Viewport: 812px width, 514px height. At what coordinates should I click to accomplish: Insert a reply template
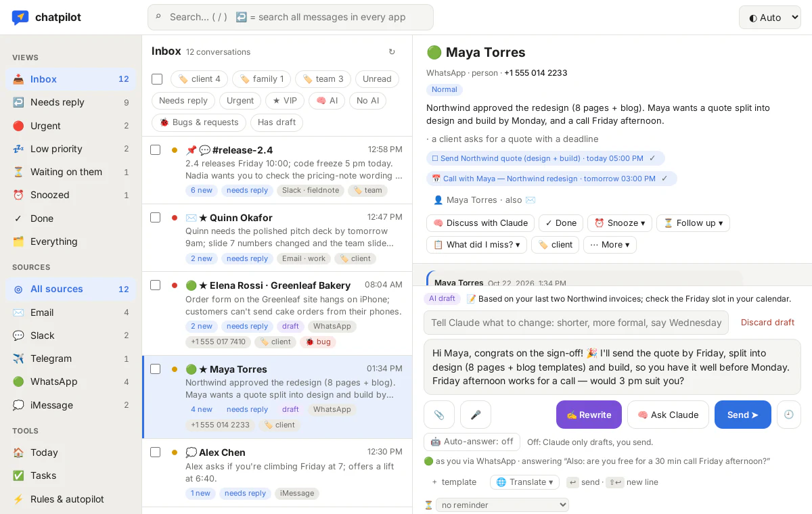click(x=453, y=482)
